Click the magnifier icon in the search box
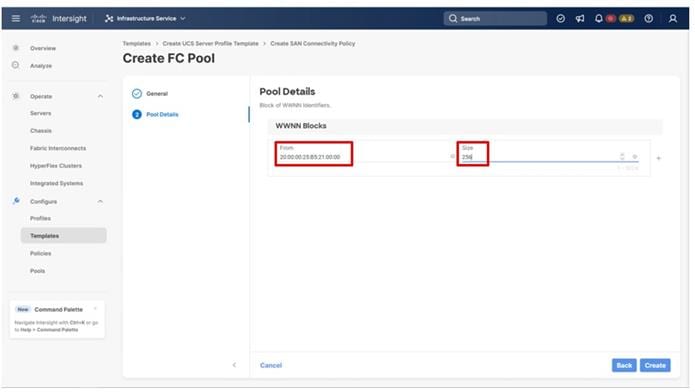This screenshot has width=695, height=392. pyautogui.click(x=453, y=18)
